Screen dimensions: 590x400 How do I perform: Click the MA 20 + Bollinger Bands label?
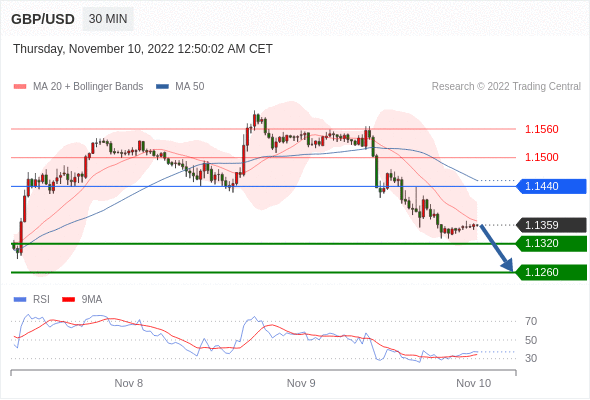(88, 87)
